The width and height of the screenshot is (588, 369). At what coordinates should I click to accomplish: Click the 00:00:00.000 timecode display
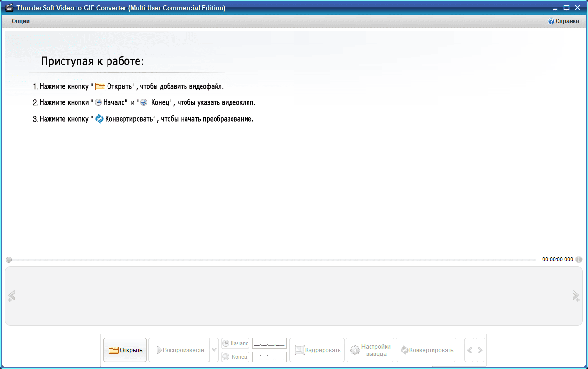[x=557, y=260]
